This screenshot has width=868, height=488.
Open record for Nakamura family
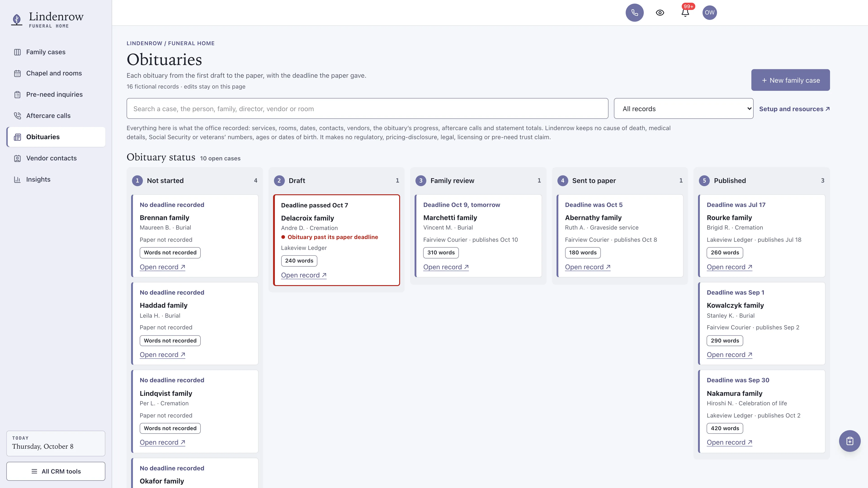(729, 442)
